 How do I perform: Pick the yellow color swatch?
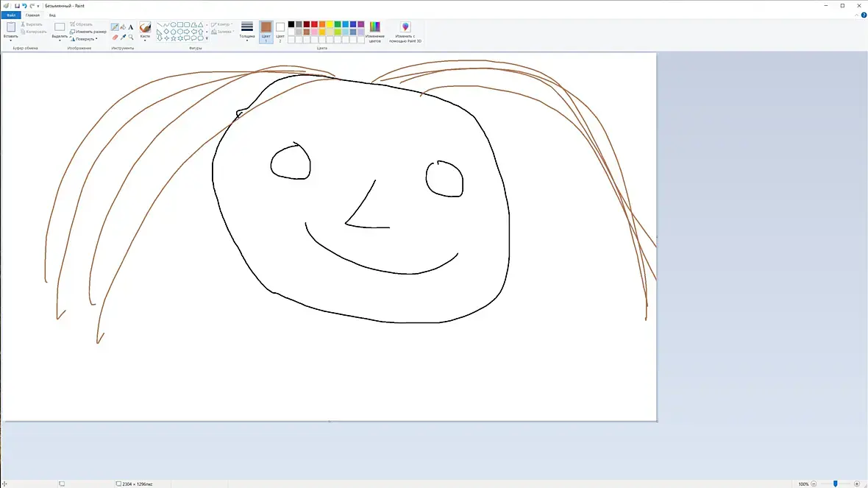point(330,24)
